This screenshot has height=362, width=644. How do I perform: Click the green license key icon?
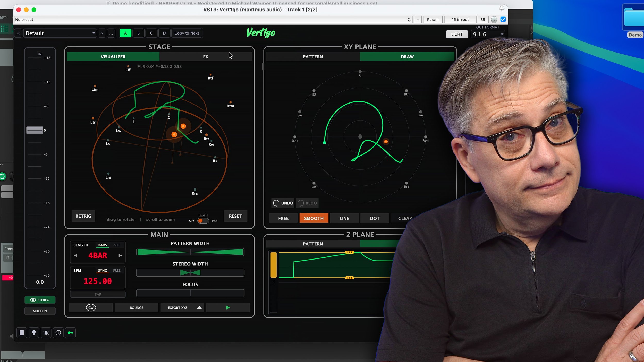[x=70, y=333]
